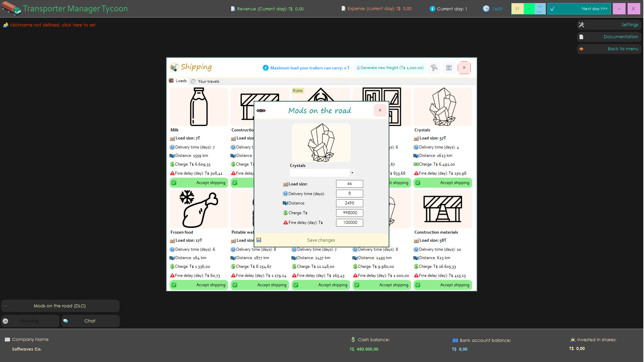Screen dimensions: 644x362
Task: Select the key icon in the Shipping window
Action: pyautogui.click(x=434, y=68)
